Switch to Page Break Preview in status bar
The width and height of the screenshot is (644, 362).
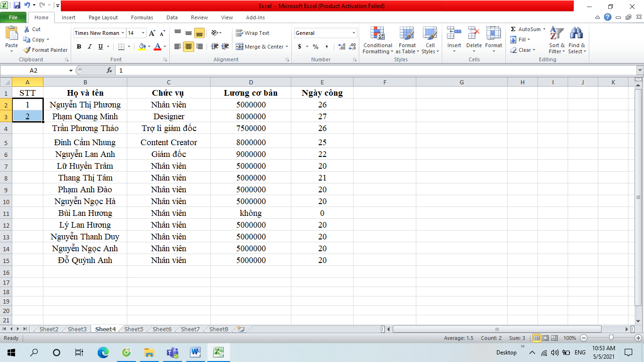click(554, 338)
